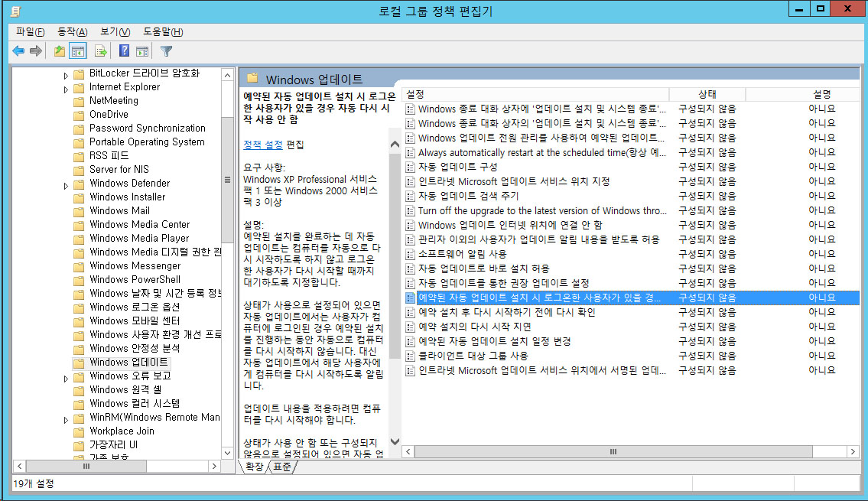This screenshot has width=868, height=501.
Task: Click the Windows PowerShell folder icon
Action: (80, 280)
